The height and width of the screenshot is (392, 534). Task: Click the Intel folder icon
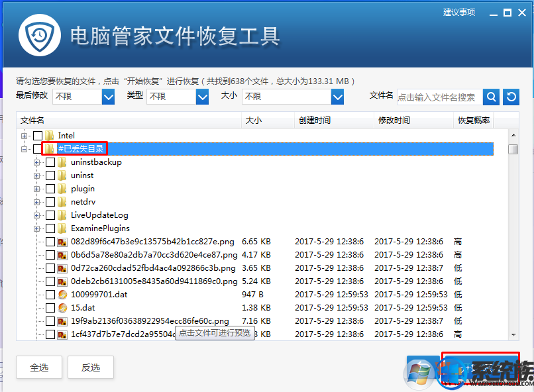[x=50, y=136]
